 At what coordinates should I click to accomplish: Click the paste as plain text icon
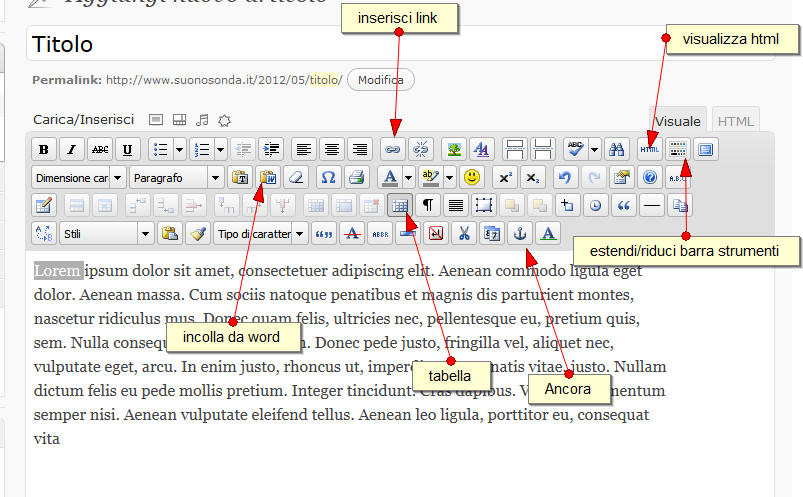point(240,178)
